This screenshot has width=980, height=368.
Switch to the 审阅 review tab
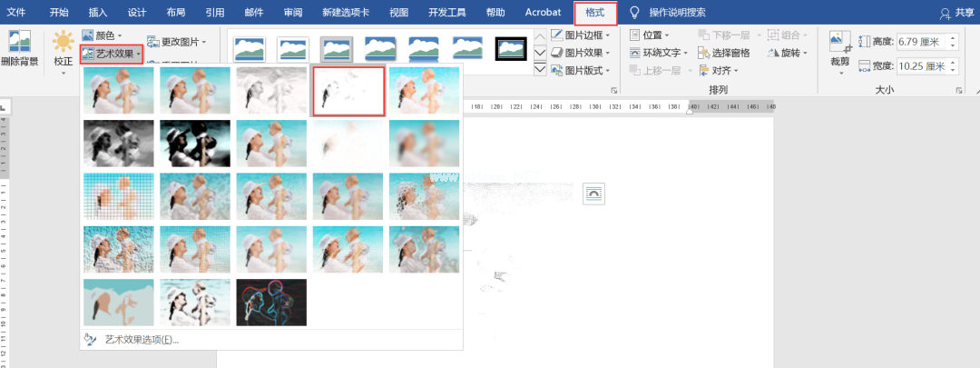click(293, 13)
